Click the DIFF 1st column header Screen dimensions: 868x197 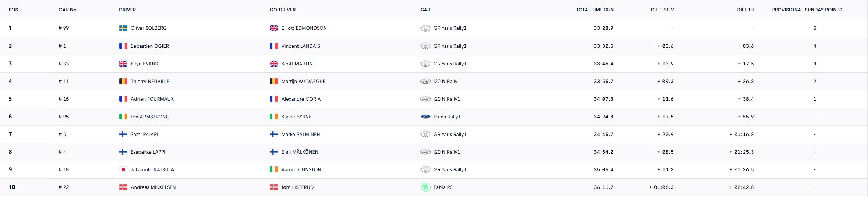coord(745,10)
